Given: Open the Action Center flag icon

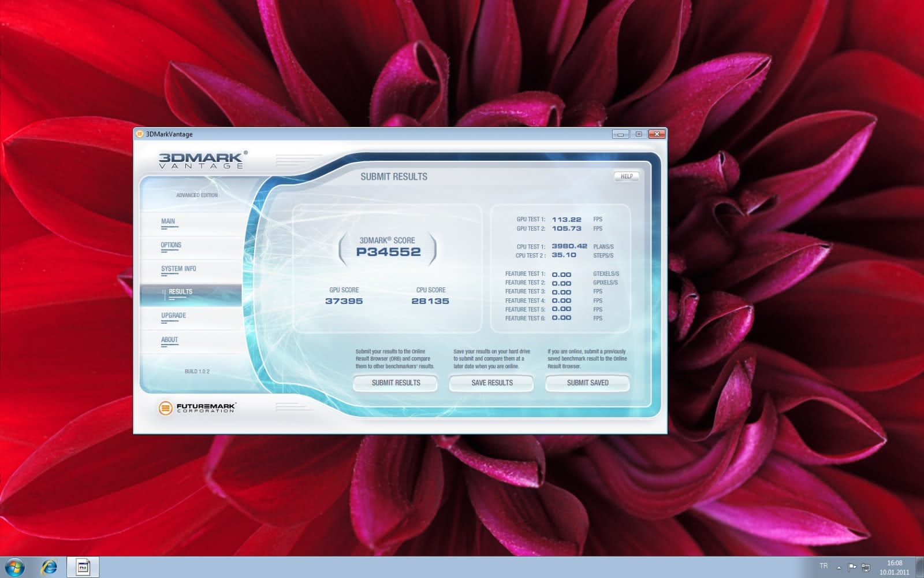Looking at the screenshot, I should [852, 567].
